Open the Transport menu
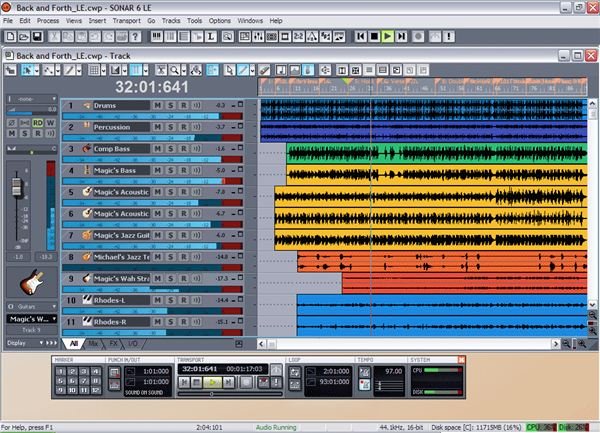 click(127, 21)
